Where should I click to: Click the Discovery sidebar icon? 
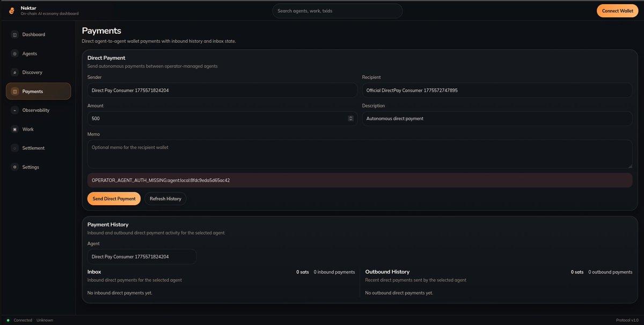(15, 73)
